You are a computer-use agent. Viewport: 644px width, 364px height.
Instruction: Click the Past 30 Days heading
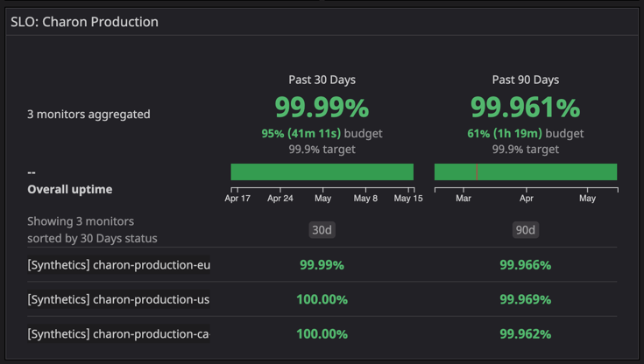coord(322,80)
